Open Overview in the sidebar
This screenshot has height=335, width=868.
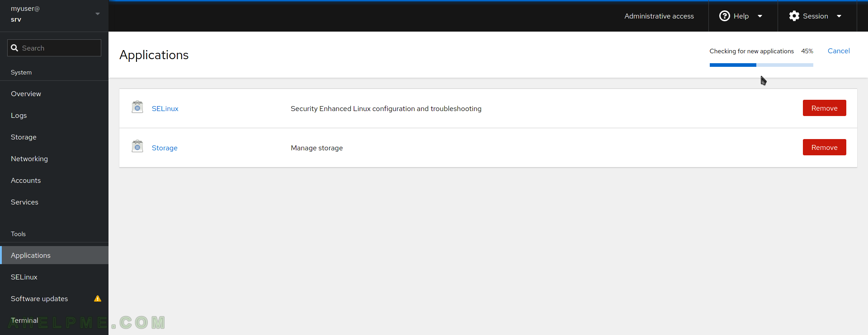pyautogui.click(x=54, y=93)
